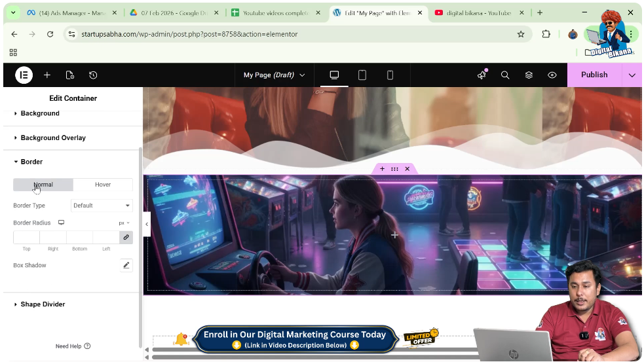Toggle Preview Changes eye icon
Image resolution: width=644 pixels, height=364 pixels.
point(552,75)
